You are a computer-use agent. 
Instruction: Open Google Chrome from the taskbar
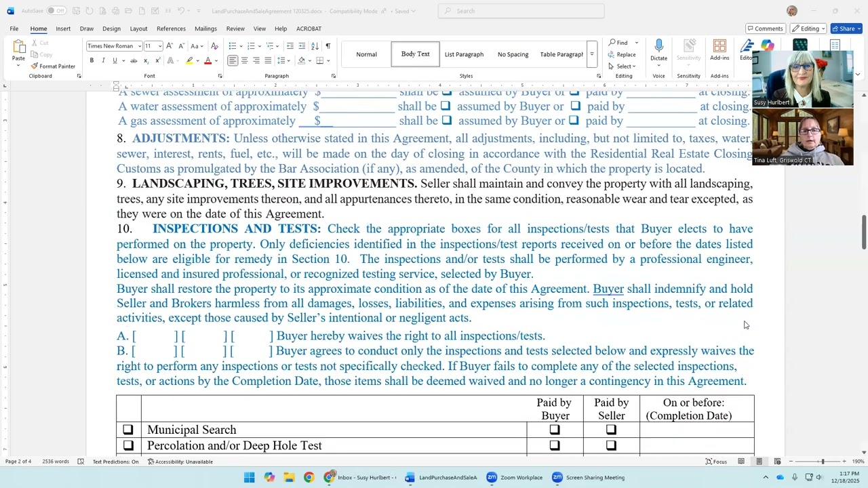tap(309, 477)
